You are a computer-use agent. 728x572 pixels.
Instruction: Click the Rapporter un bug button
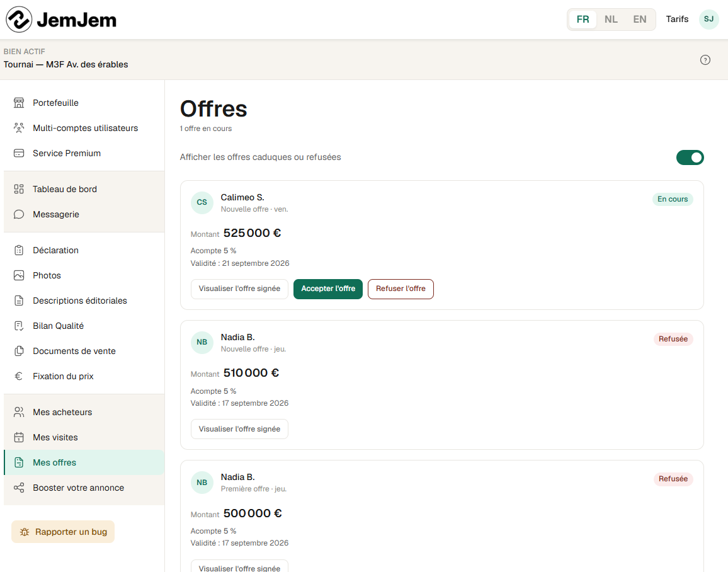[63, 532]
